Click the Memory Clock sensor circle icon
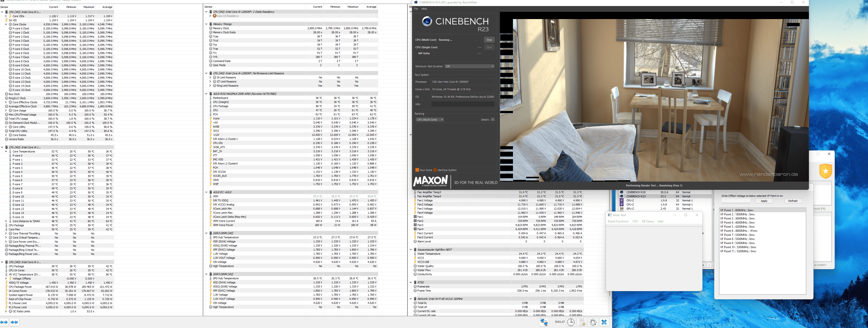 click(211, 28)
